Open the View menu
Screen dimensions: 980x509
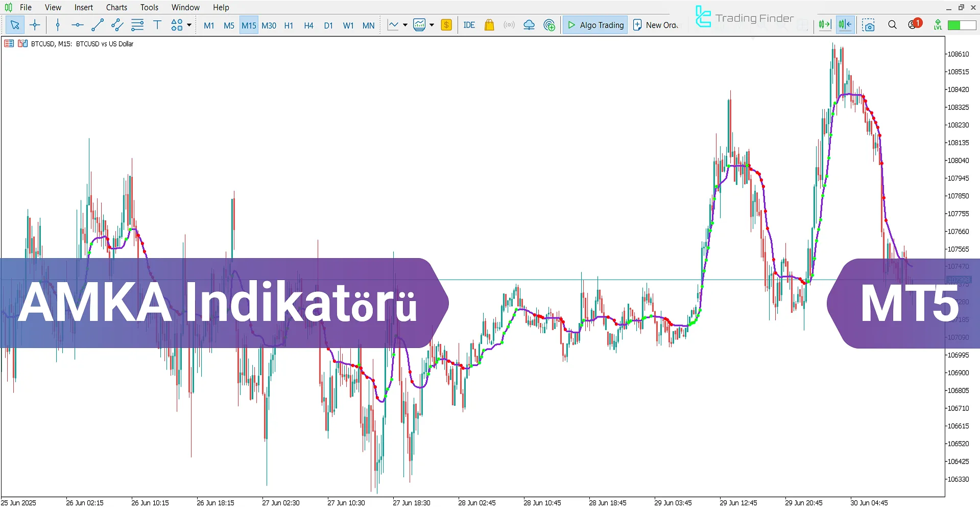pos(53,7)
